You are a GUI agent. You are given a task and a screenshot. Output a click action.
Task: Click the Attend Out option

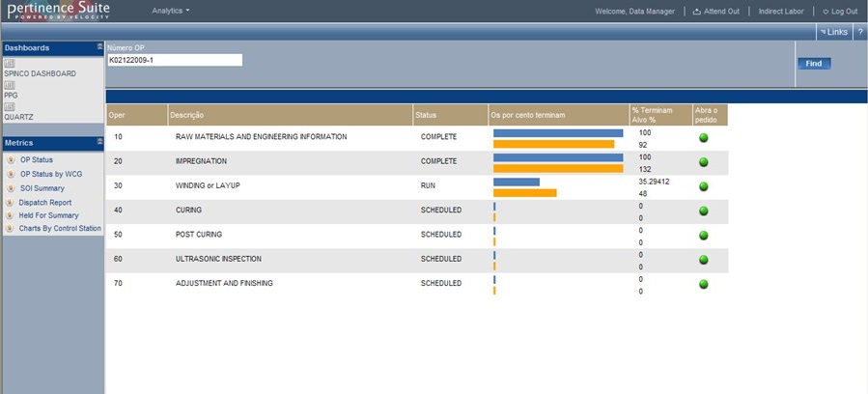pos(716,12)
